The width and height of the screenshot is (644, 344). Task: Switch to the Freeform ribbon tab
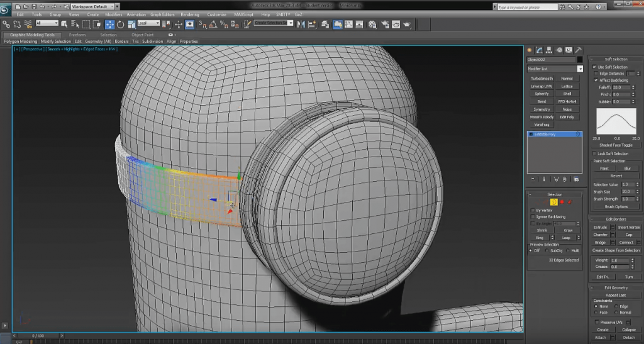point(77,35)
